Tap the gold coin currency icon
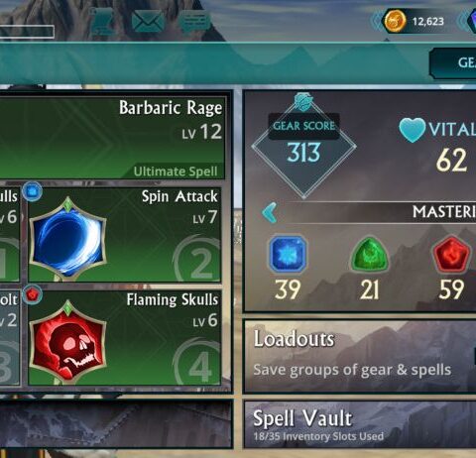Screen dimensions: 476x458 (x=394, y=21)
